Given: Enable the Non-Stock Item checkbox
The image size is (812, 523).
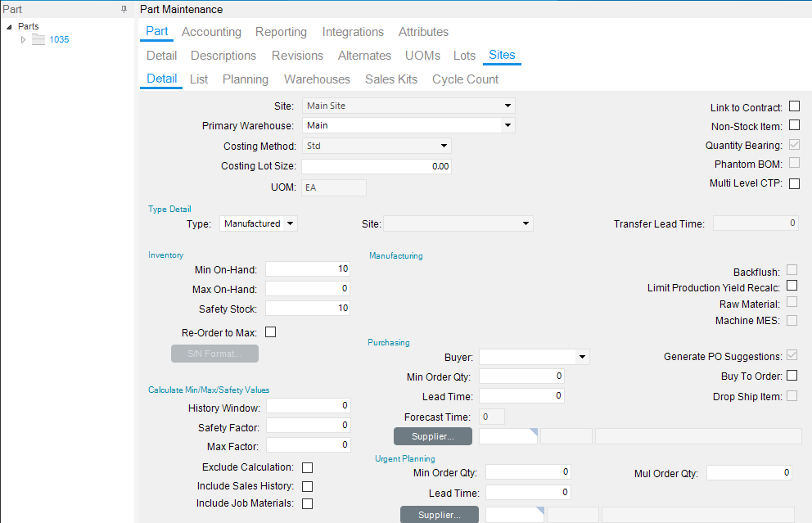Looking at the screenshot, I should click(794, 124).
